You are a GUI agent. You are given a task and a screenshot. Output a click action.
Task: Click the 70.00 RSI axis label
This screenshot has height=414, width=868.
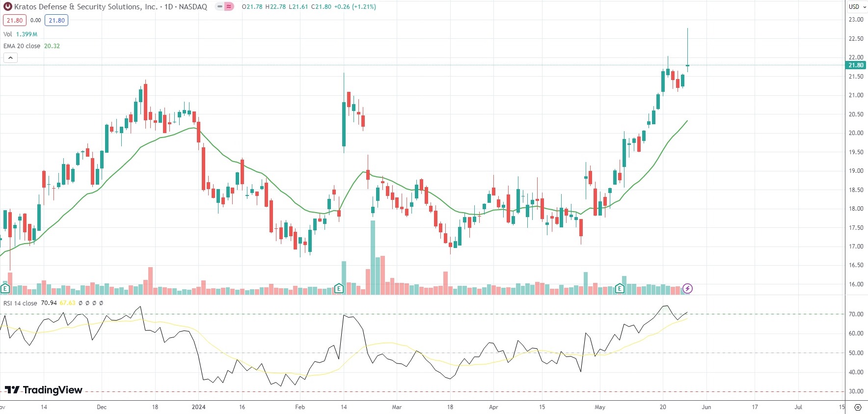click(856, 314)
